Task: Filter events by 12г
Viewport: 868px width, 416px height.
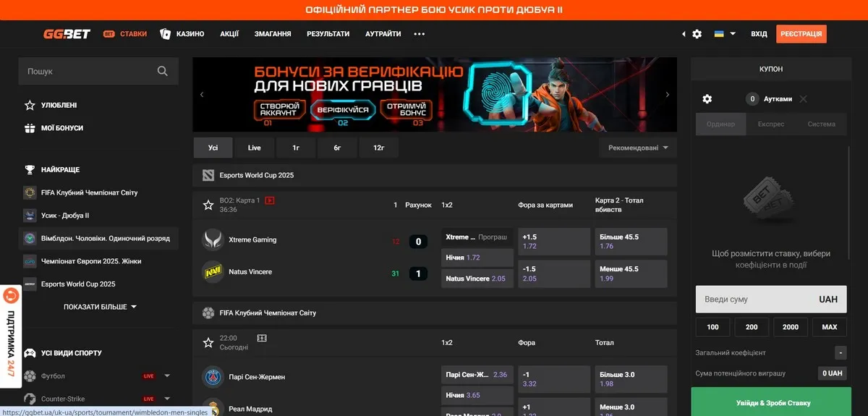Action: pyautogui.click(x=378, y=148)
